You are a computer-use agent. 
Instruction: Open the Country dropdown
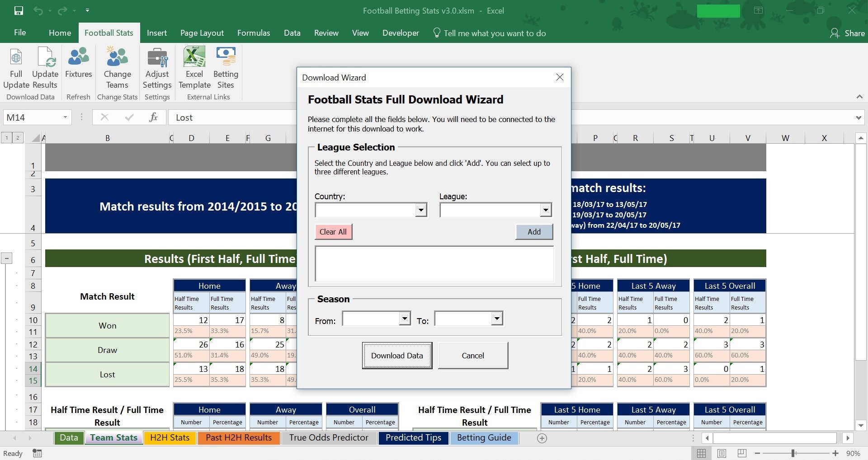420,210
